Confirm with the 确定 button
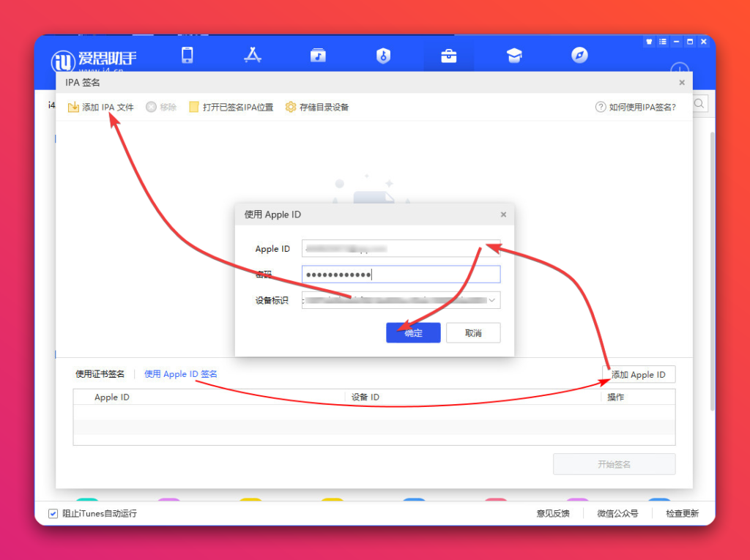 413,333
